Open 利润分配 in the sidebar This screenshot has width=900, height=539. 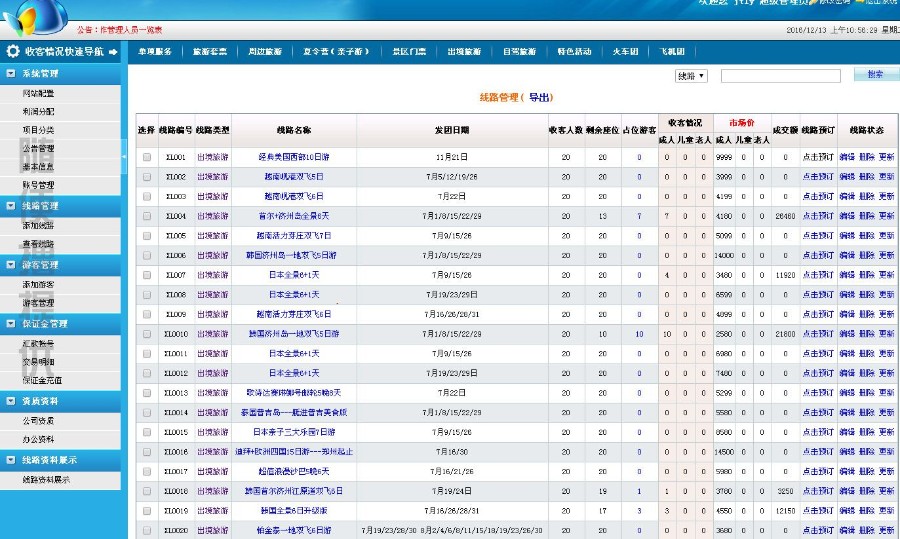pyautogui.click(x=38, y=111)
